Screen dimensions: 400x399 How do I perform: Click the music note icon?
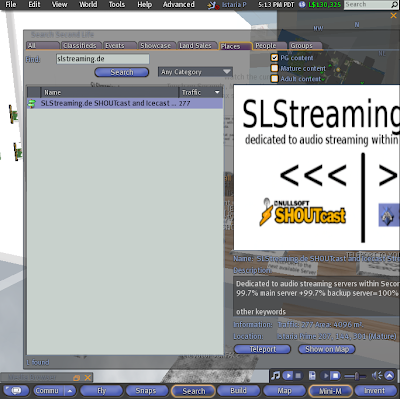[x=276, y=376]
